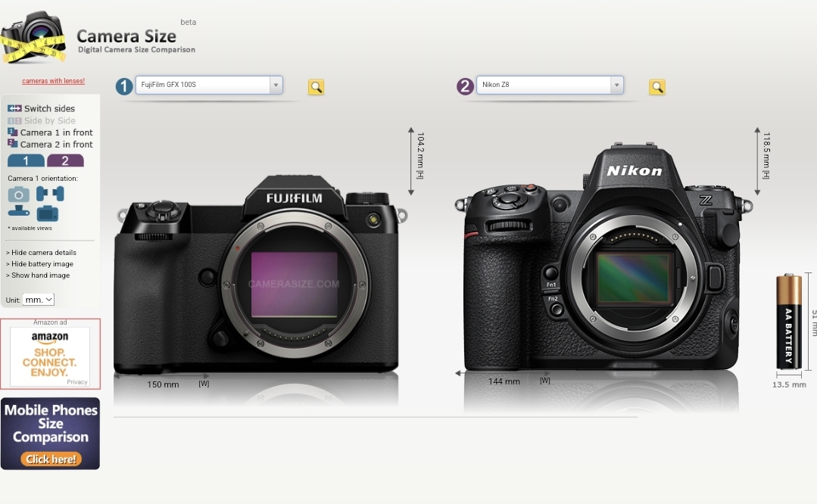The image size is (817, 504).
Task: Click camera 1 search magnifier icon
Action: coord(316,87)
